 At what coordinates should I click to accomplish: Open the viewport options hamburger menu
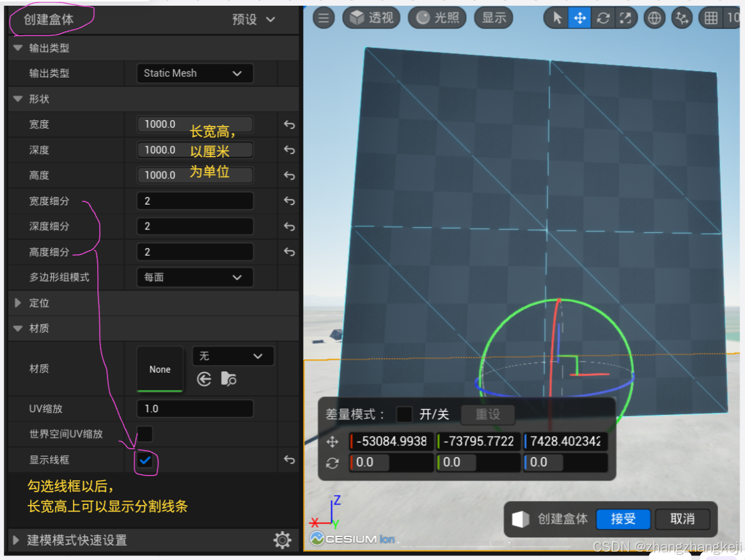[x=324, y=18]
